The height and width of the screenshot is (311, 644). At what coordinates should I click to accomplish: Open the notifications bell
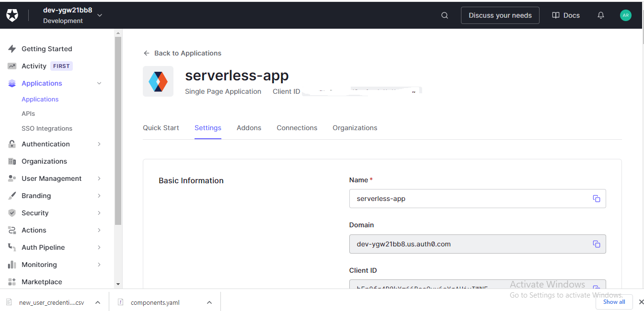point(601,15)
